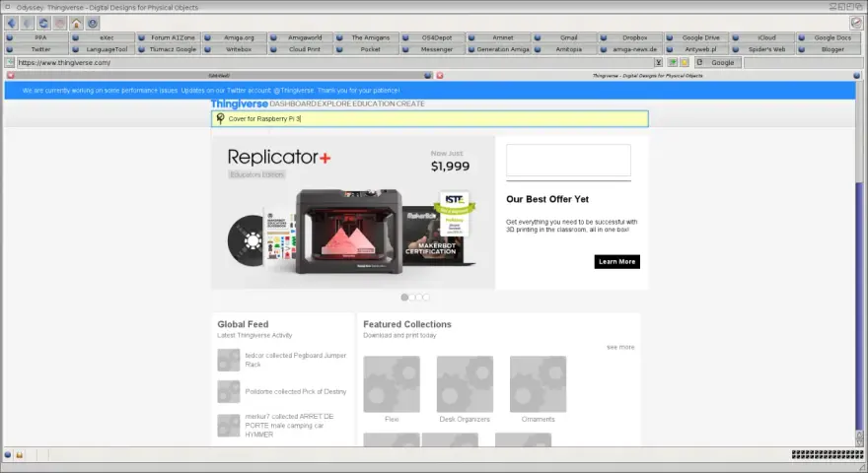This screenshot has height=473, width=868.
Task: Open the Tłumacz Google bookmark
Action: pos(169,49)
